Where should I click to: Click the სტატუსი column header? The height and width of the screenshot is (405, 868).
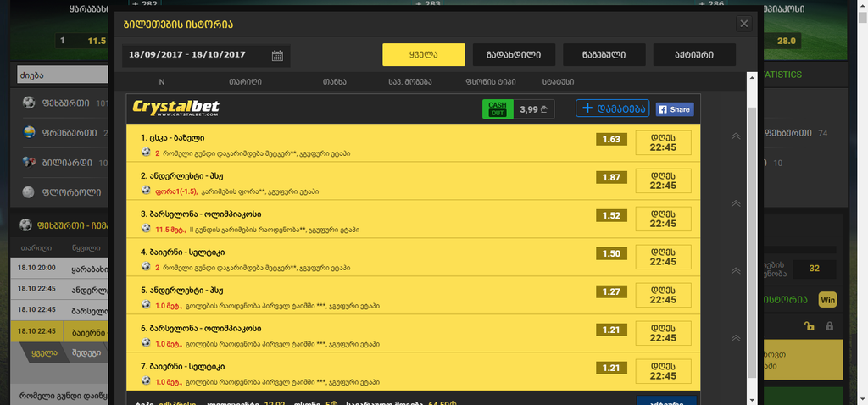pos(559,82)
